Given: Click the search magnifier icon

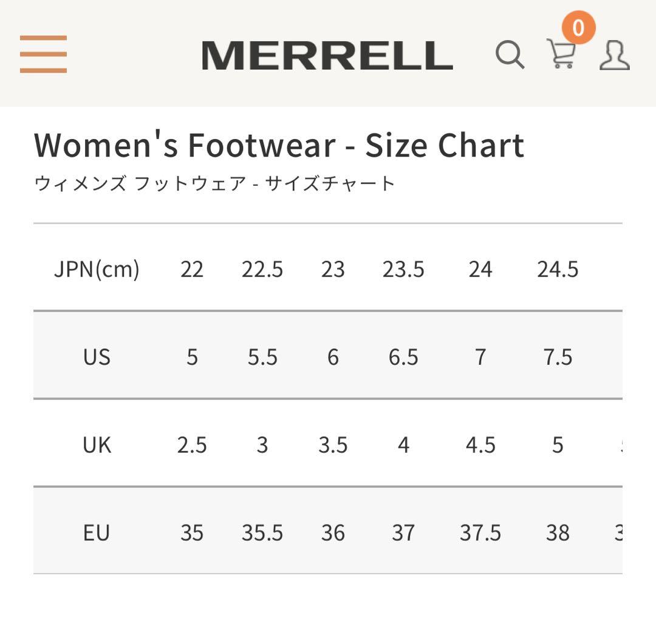Looking at the screenshot, I should point(510,56).
